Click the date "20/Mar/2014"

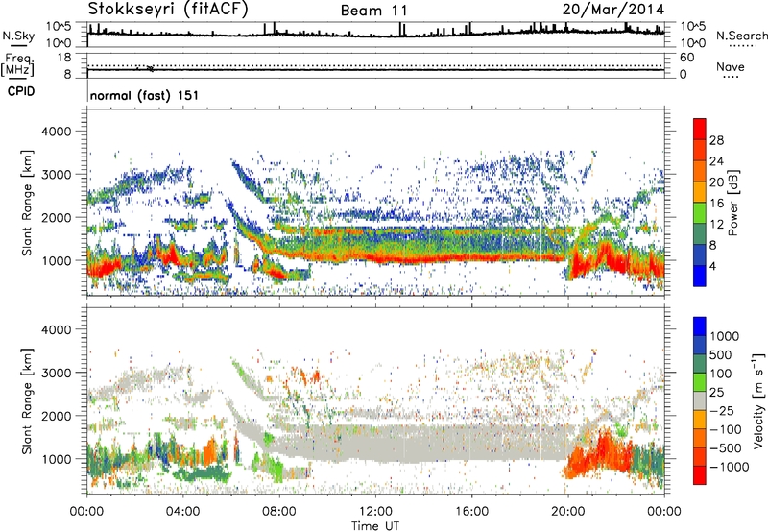click(613, 9)
